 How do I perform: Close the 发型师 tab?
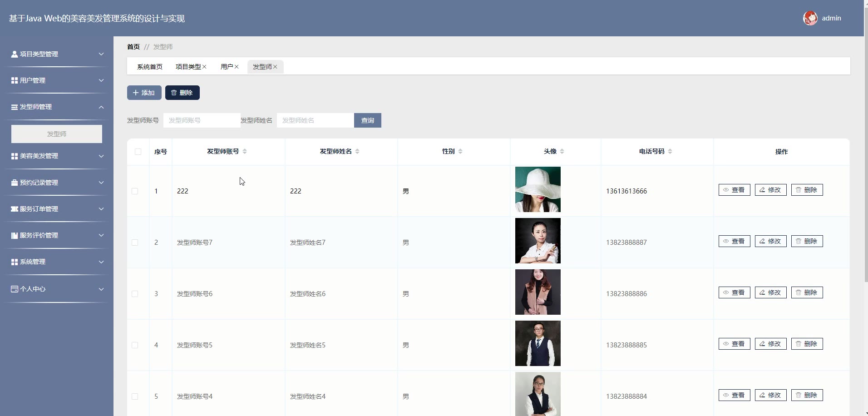coord(275,67)
